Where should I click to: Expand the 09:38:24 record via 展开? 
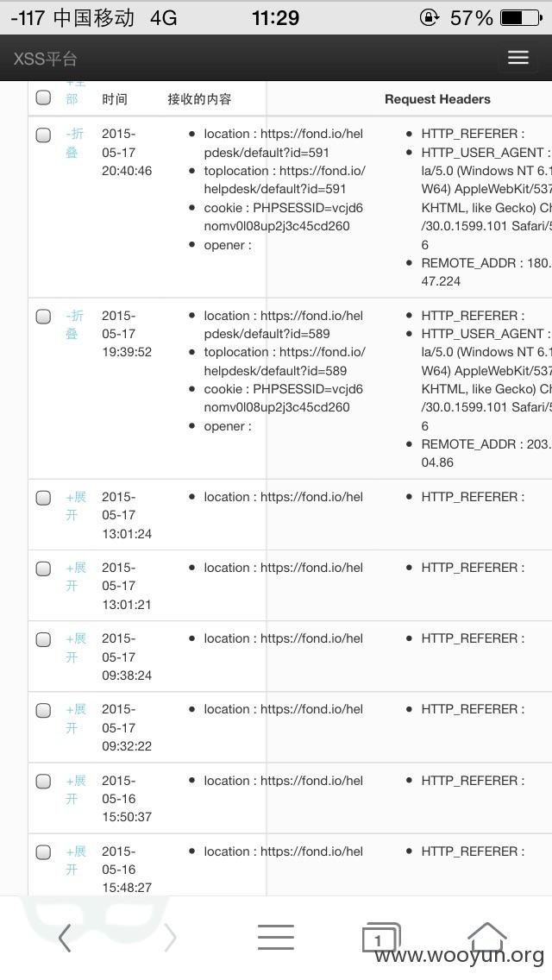76,648
